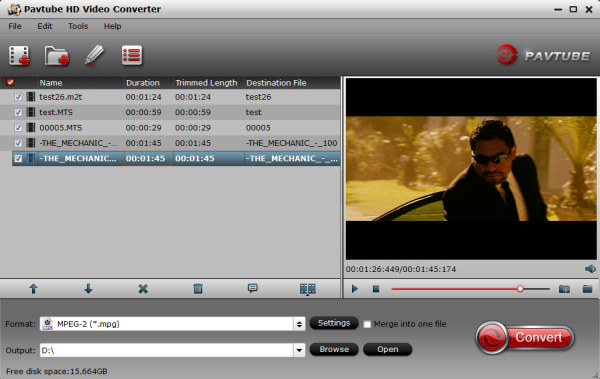Mute audio with the speaker icon

(x=590, y=269)
